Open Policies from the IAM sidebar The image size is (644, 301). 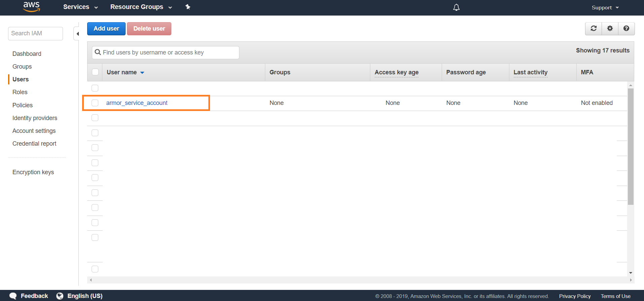coord(23,105)
